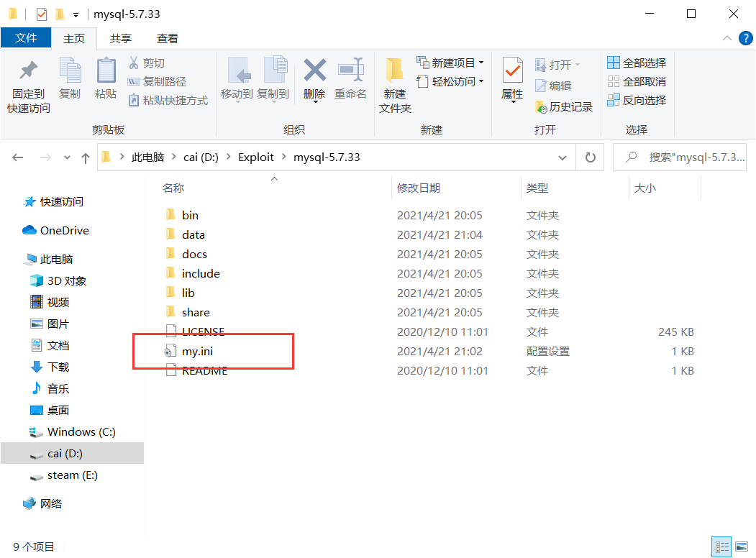Open Quick Access (快速访问) in sidebar
756x558 pixels.
[54, 201]
